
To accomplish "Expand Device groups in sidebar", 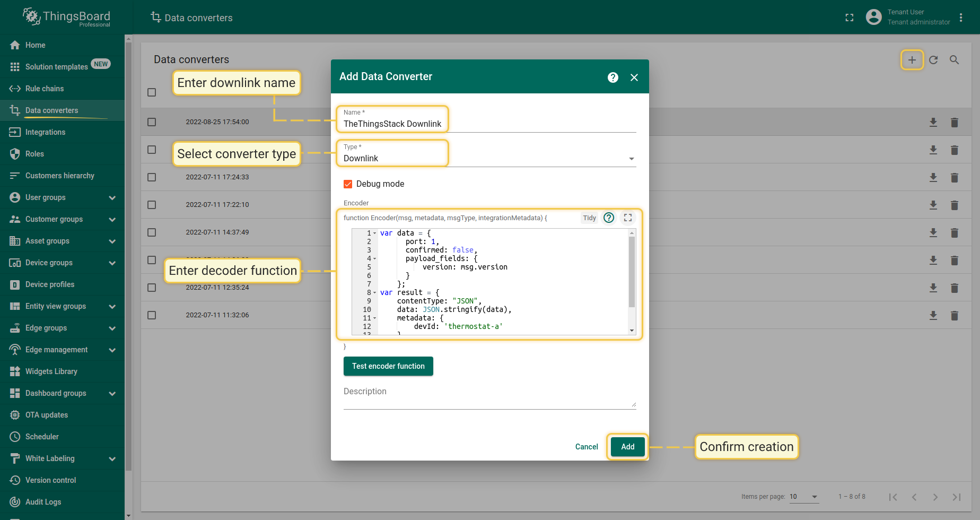I will click(x=112, y=263).
